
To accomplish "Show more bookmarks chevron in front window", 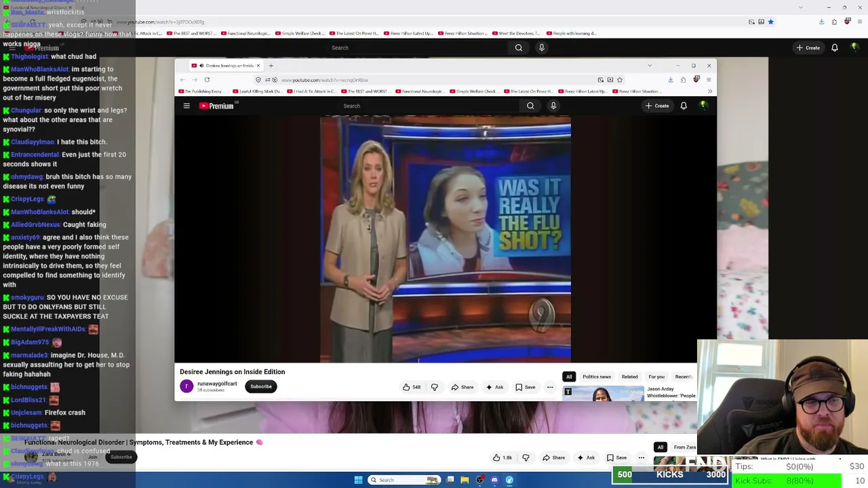I will (x=709, y=91).
